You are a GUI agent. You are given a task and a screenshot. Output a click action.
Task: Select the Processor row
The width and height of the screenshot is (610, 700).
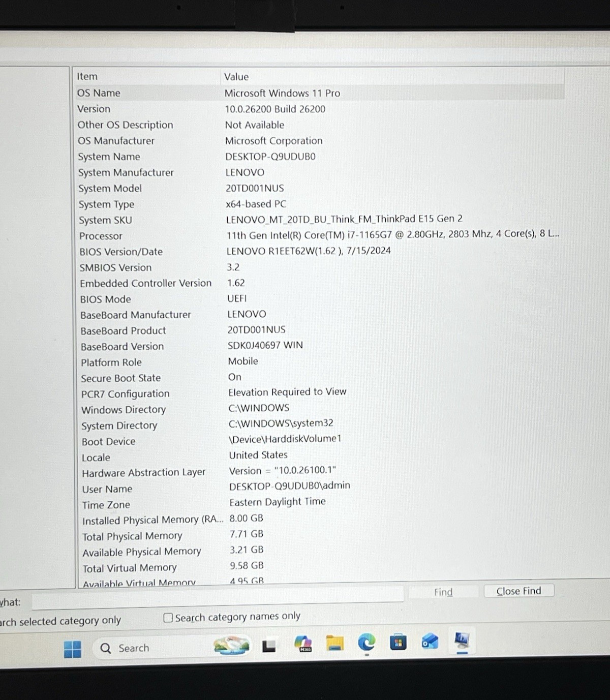point(319,235)
